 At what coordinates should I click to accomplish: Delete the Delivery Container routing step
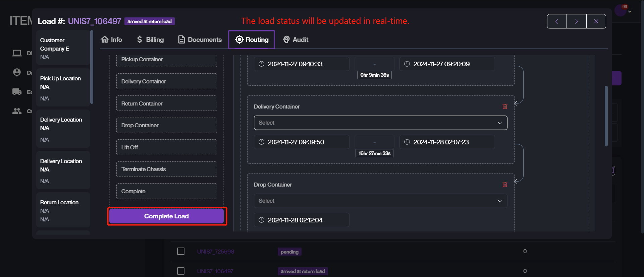(x=505, y=107)
